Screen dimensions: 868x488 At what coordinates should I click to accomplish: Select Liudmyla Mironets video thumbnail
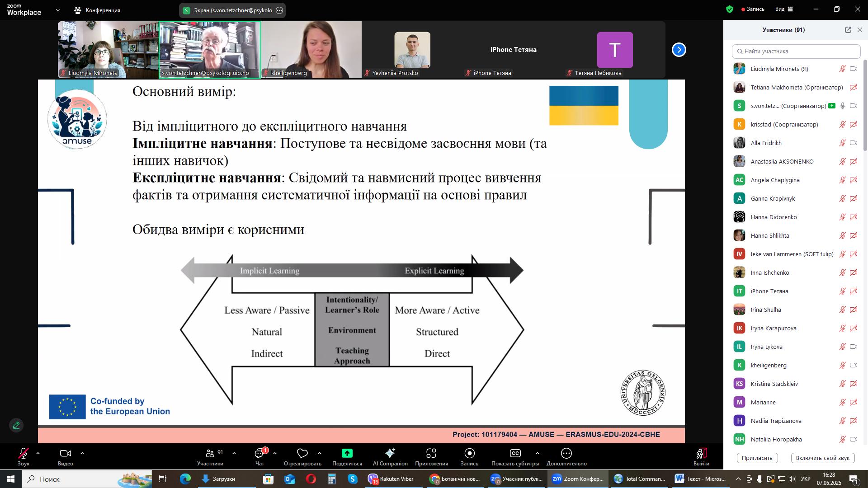pyautogui.click(x=108, y=50)
